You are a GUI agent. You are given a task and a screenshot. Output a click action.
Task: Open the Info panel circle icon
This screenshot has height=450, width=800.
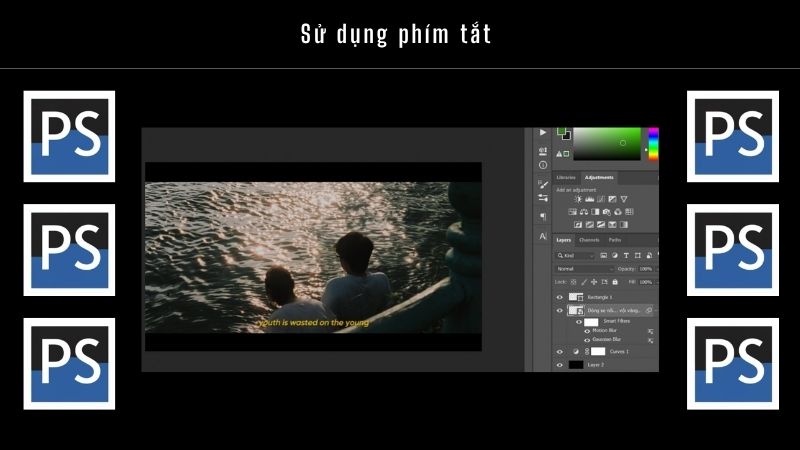[543, 165]
